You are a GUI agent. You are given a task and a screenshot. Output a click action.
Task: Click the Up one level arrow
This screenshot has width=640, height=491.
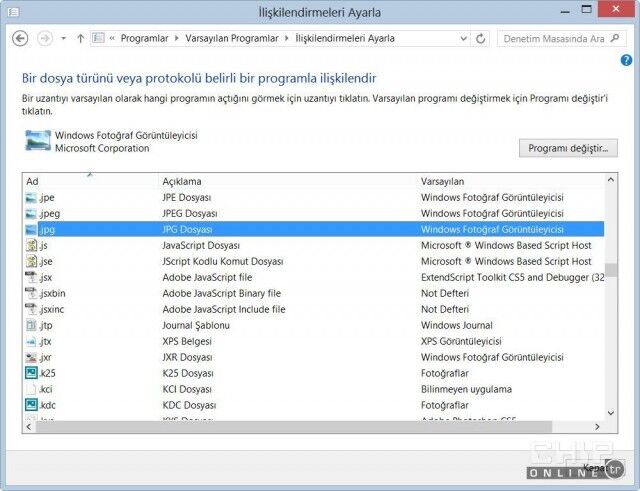[x=79, y=38]
